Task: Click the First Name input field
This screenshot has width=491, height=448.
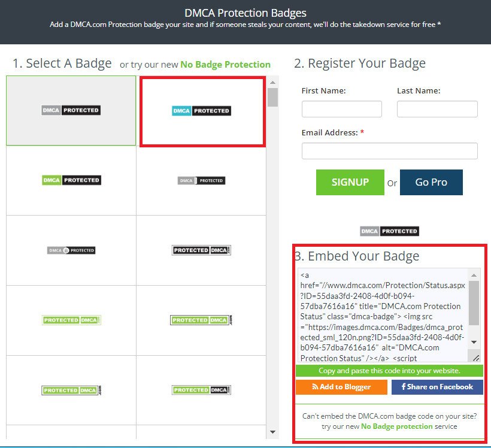Action: [341, 109]
